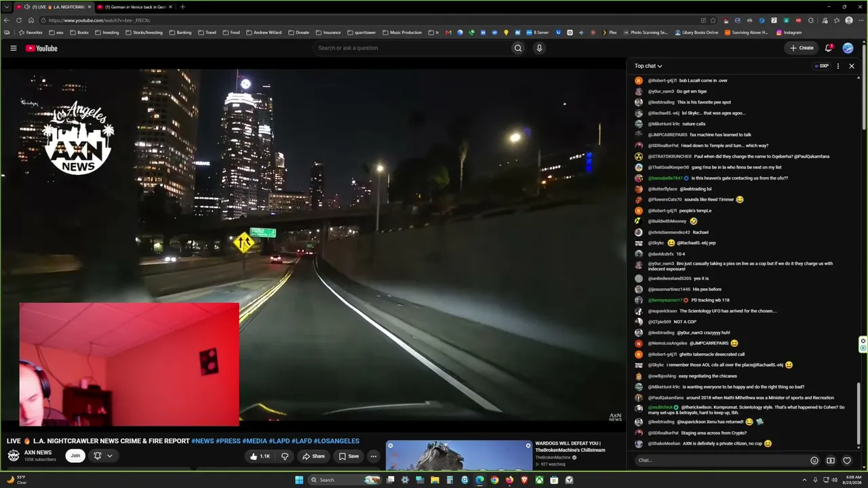This screenshot has width=868, height=488.
Task: Share the live stream
Action: coord(314,456)
